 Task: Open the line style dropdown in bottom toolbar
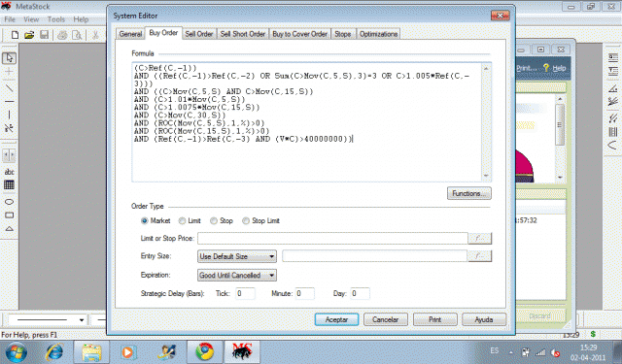coord(48,319)
